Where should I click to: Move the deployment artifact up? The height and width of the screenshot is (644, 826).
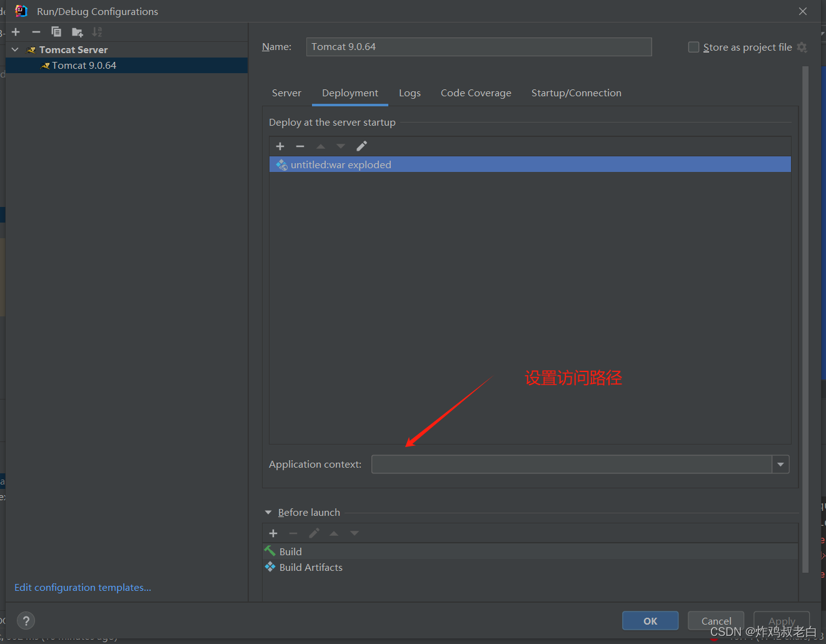[x=321, y=146]
